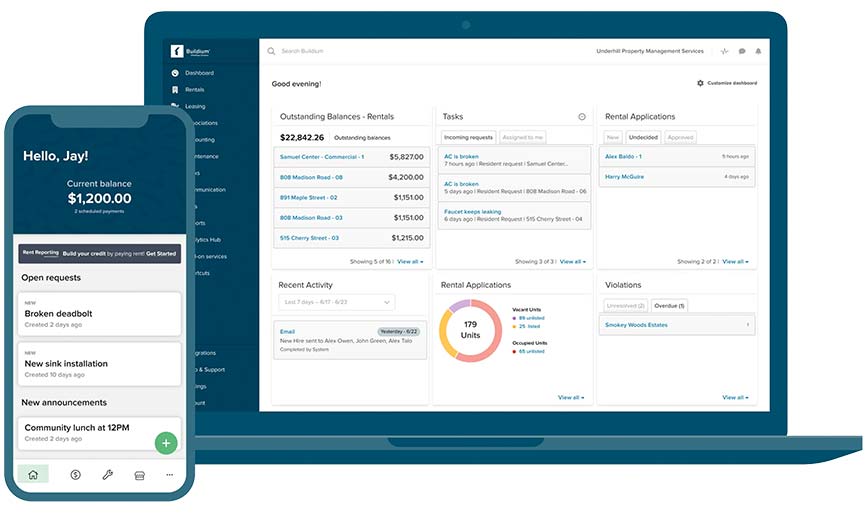The image size is (867, 513).
Task: Open the Leasing sidebar menu item
Action: pyautogui.click(x=195, y=106)
